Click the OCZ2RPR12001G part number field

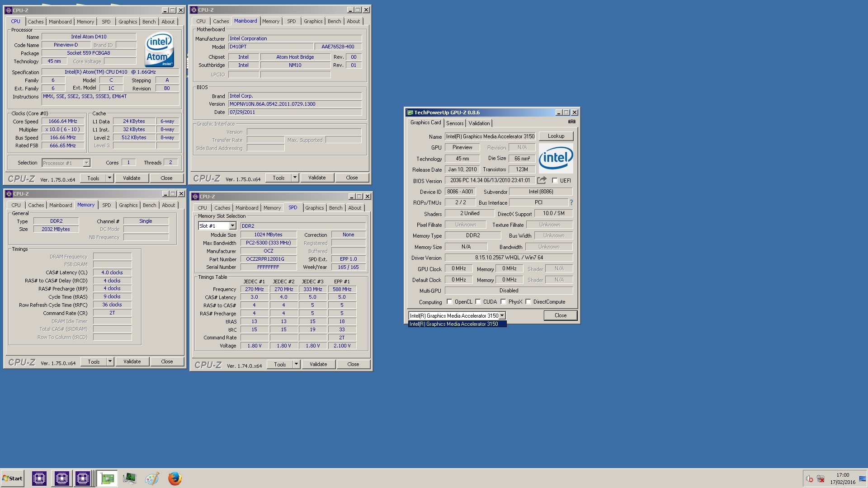click(269, 259)
